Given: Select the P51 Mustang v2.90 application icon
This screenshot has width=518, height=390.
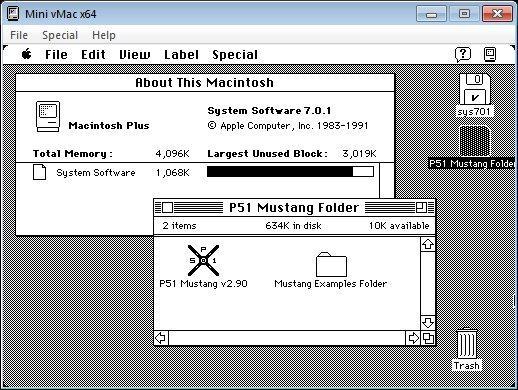Looking at the screenshot, I should point(203,260).
